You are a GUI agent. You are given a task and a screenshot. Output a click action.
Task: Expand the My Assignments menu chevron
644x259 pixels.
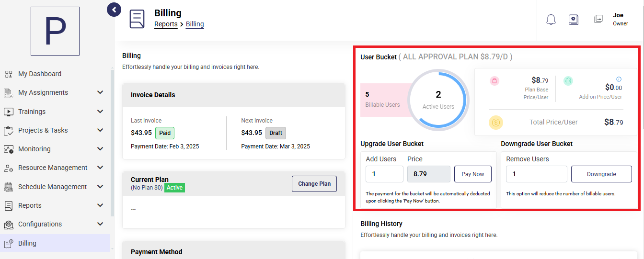click(100, 92)
